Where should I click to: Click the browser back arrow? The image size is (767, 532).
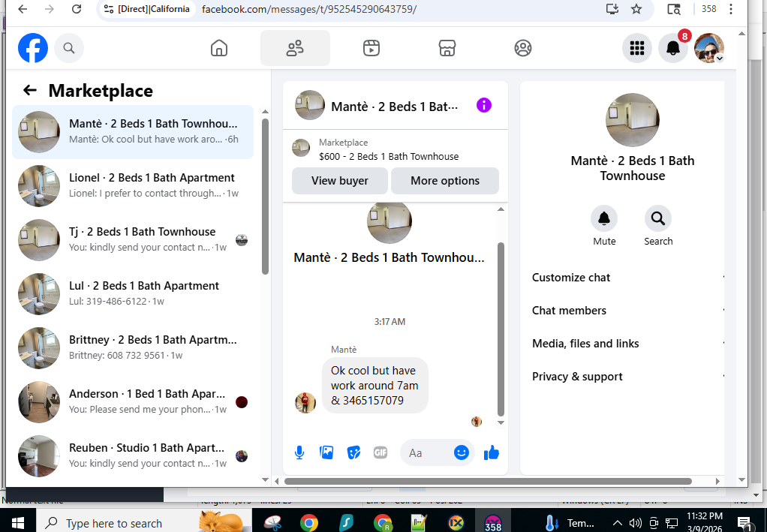click(23, 9)
